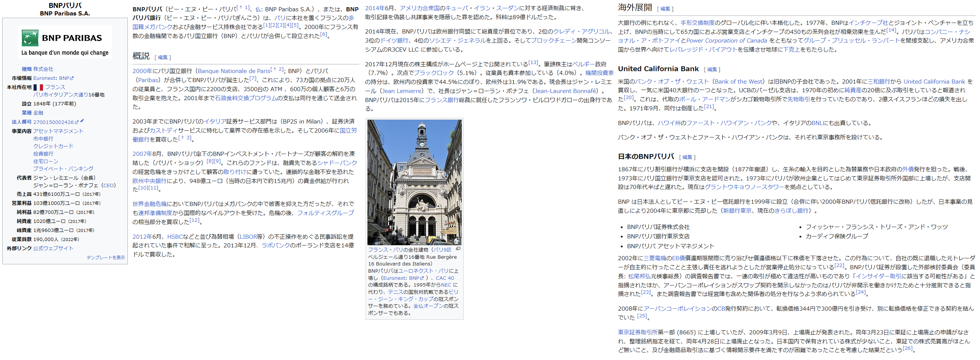Open the プライベート・バンキング link

[x=63, y=169]
